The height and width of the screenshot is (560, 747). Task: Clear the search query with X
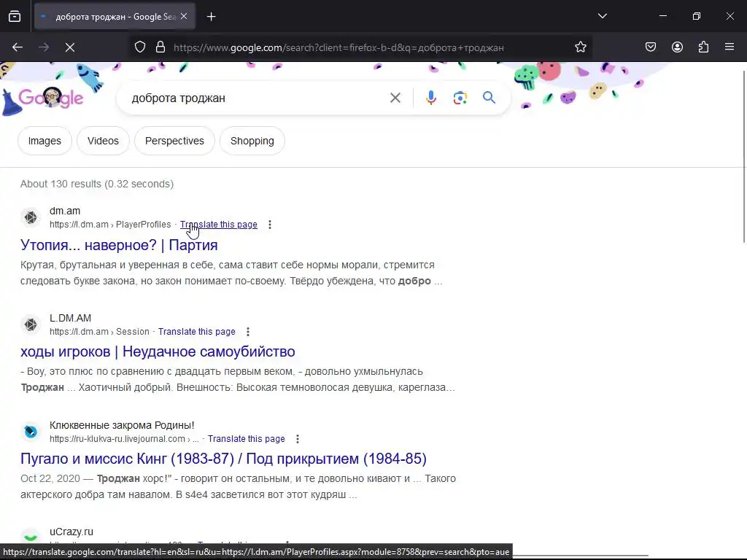[x=395, y=98]
